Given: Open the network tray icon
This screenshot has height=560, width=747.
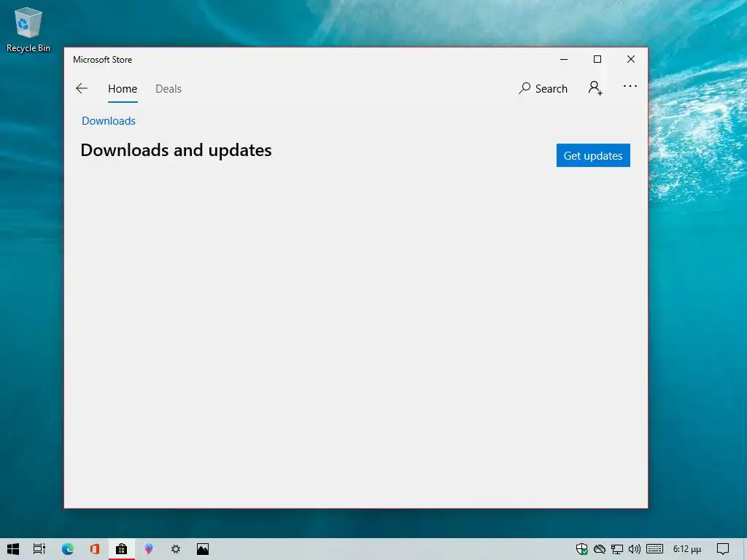Looking at the screenshot, I should point(617,549).
